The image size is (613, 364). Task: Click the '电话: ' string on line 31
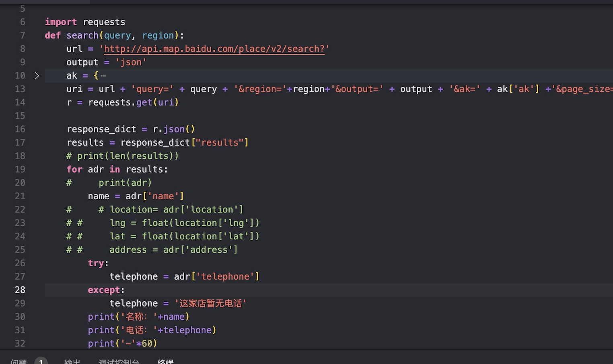pyautogui.click(x=139, y=330)
